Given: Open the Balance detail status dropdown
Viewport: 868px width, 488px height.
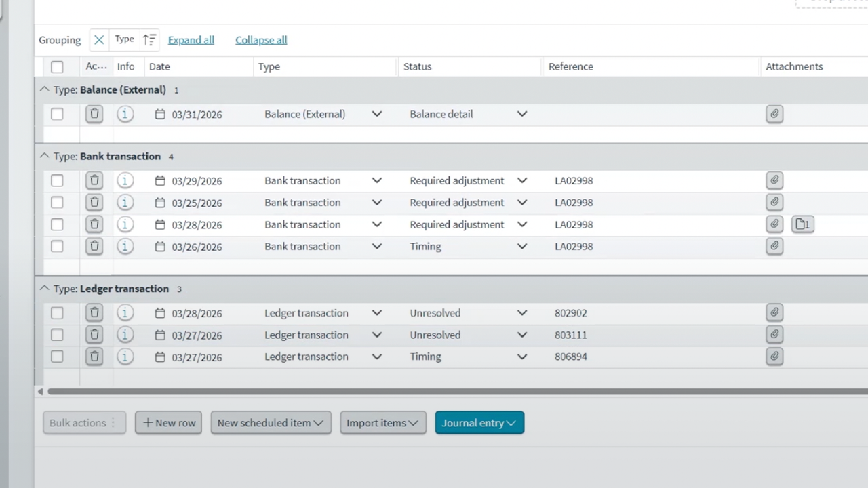Looking at the screenshot, I should point(522,114).
